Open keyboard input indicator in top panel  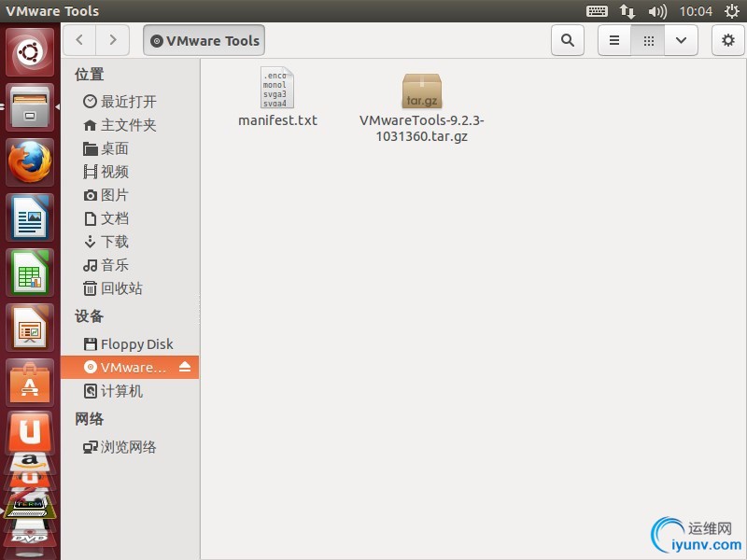pos(597,11)
